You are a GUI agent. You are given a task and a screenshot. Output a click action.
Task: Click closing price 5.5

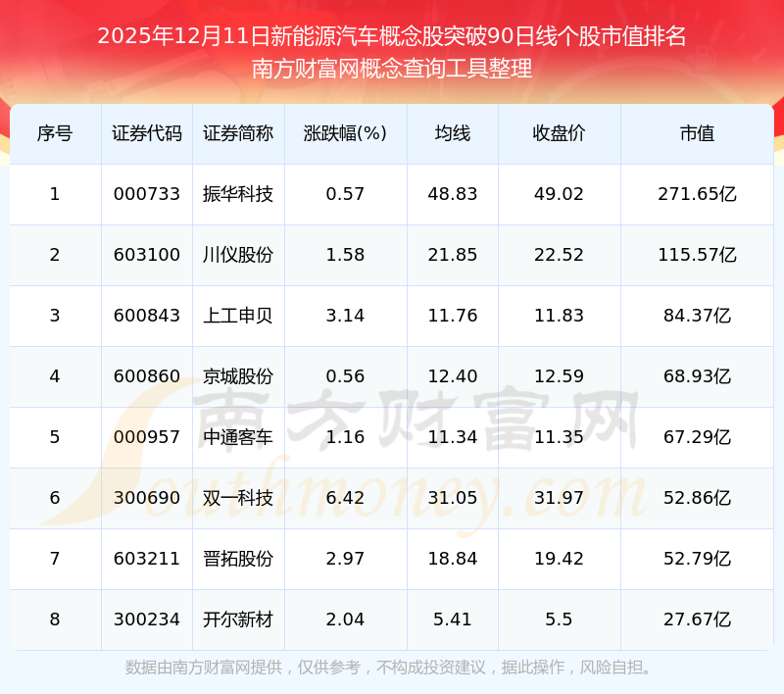pos(559,620)
